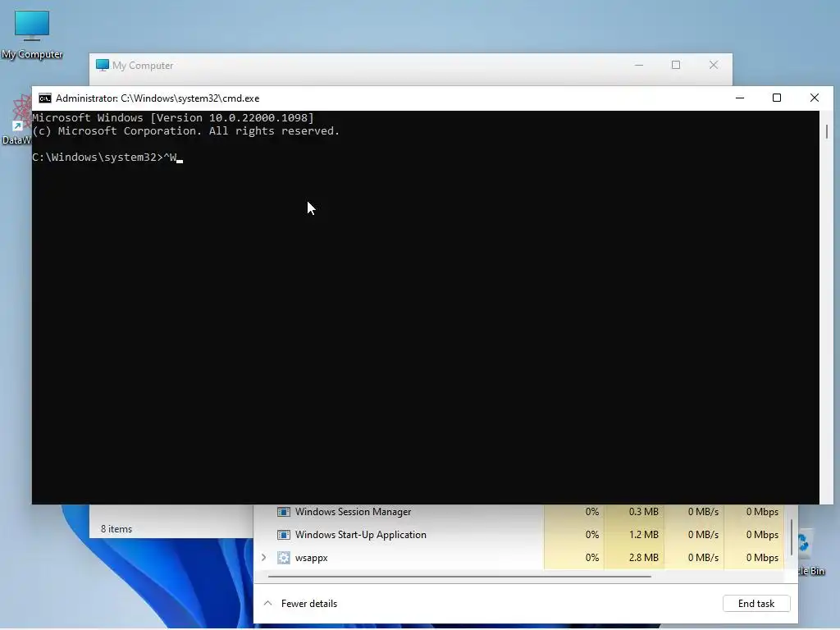Click the 8 items status text

116,529
